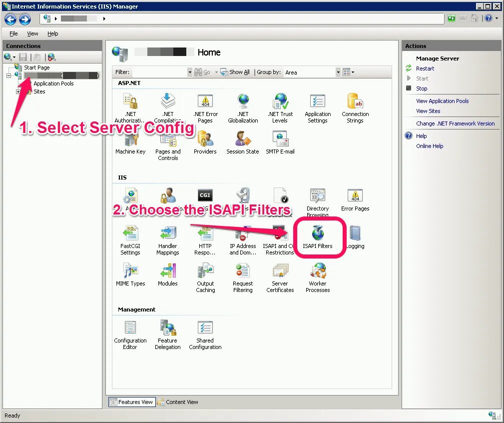Open Feature Delegation icon

click(x=167, y=335)
